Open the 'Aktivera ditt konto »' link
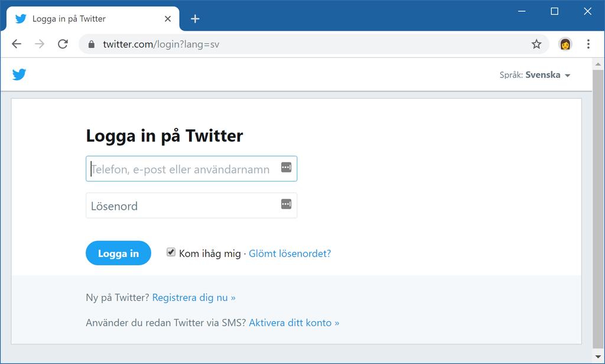Viewport: 605px width, 364px height. tap(294, 323)
